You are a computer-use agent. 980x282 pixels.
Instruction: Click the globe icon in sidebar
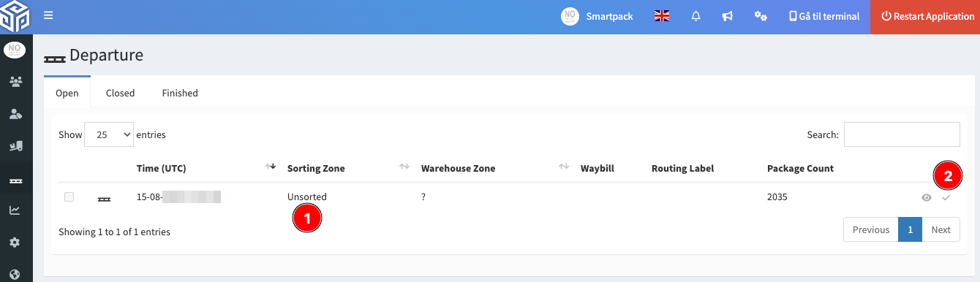pos(15,275)
